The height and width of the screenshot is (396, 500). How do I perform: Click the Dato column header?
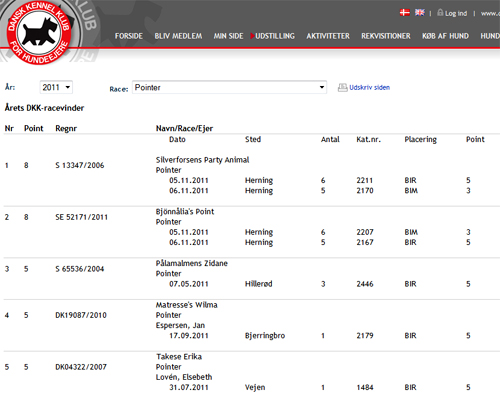click(x=177, y=139)
